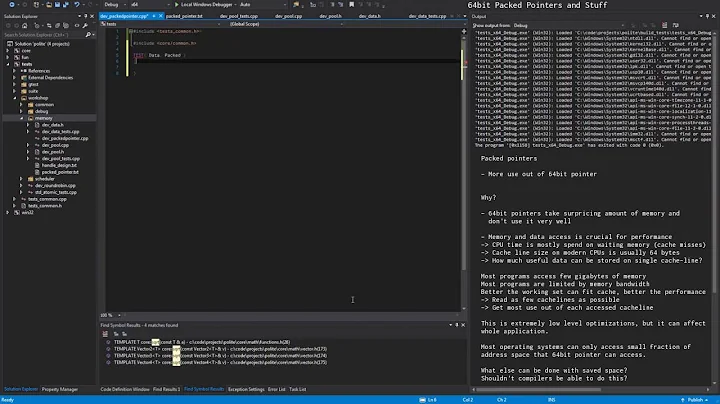720x404 pixels.
Task: Open the x64 platform dropdown
Action: pos(149,5)
